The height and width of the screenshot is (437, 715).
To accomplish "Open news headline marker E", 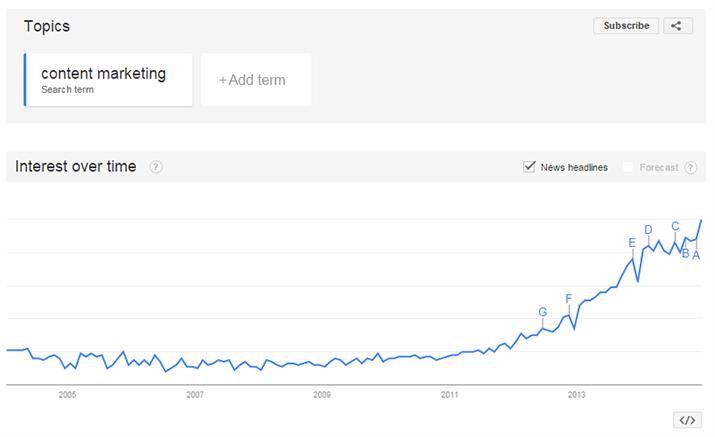I will click(632, 243).
